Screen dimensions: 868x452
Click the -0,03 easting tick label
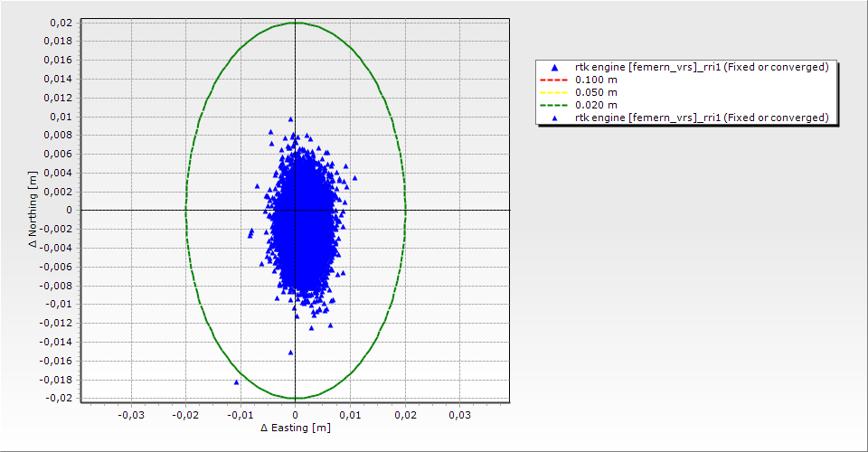(132, 415)
